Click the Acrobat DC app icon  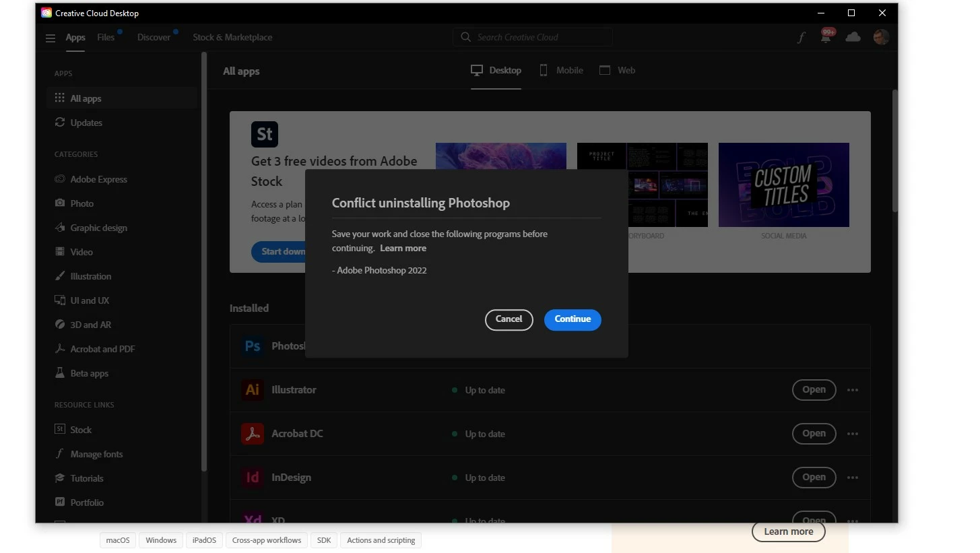(253, 434)
